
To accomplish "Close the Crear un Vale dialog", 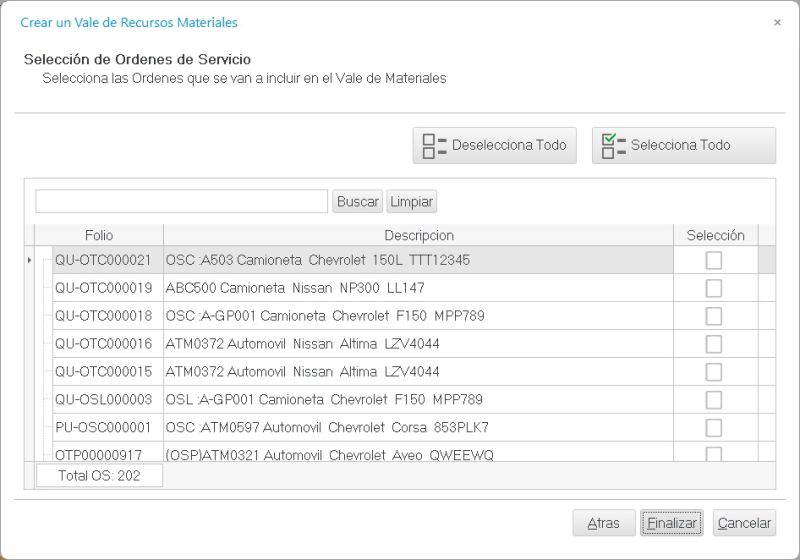I will click(x=777, y=22).
